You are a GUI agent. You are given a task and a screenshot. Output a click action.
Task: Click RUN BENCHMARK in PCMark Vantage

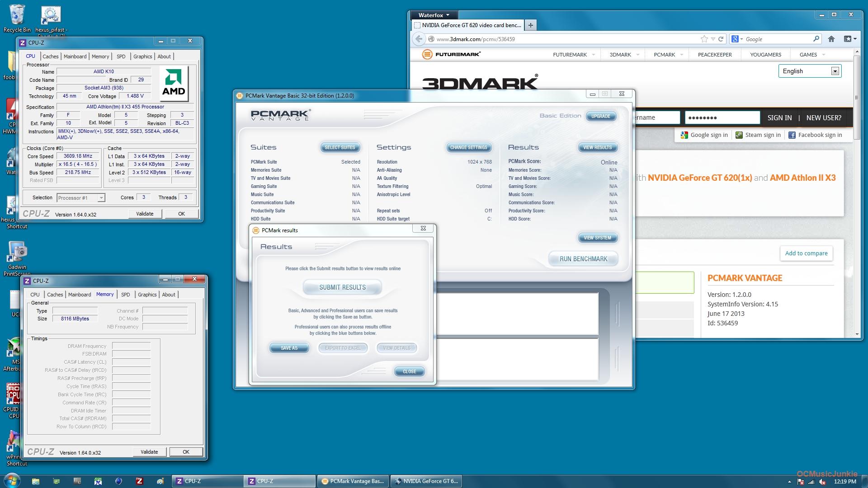pos(583,259)
